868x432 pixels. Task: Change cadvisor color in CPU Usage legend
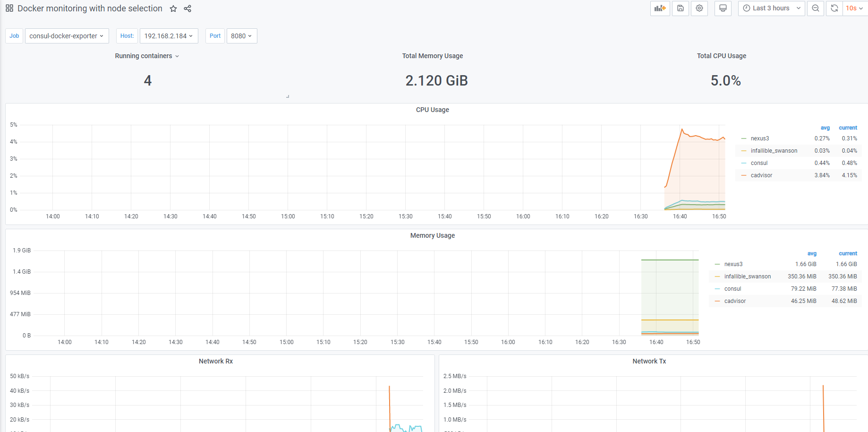point(744,175)
